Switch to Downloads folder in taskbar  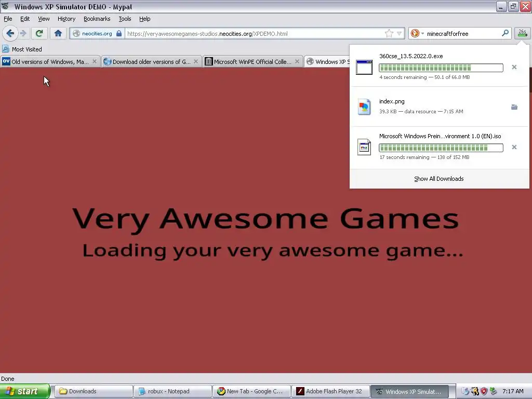pyautogui.click(x=94, y=391)
